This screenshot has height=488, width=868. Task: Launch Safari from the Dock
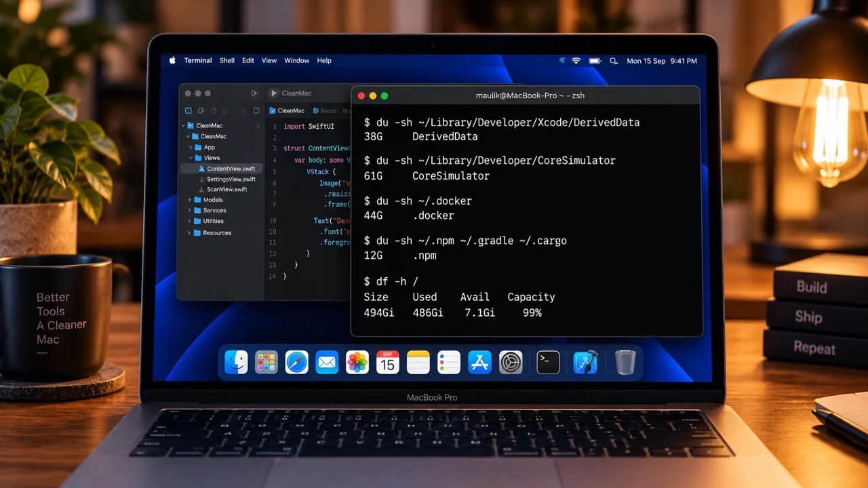(x=297, y=363)
